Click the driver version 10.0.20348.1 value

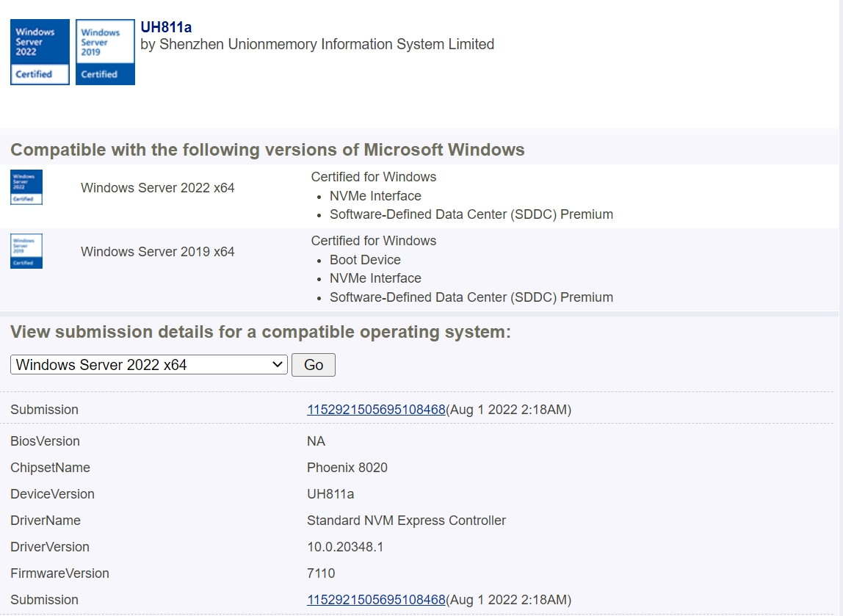345,547
